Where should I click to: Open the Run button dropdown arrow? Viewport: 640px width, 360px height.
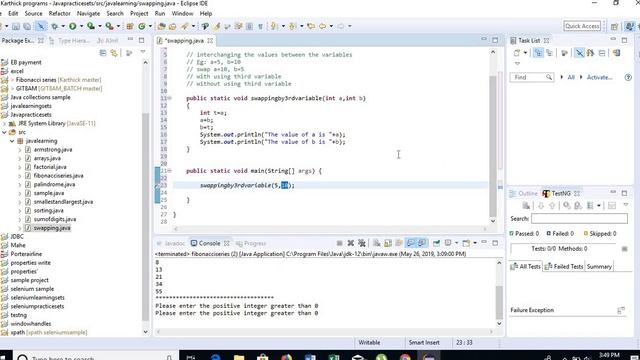81,27
